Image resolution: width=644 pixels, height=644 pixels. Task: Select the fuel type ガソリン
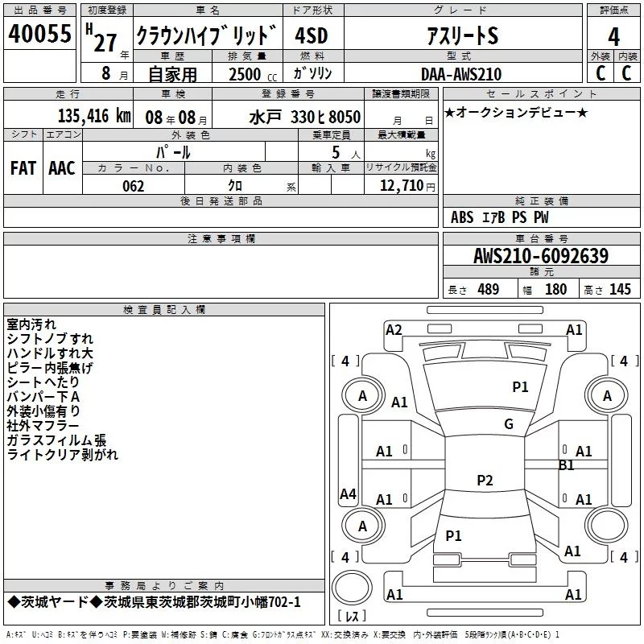tap(312, 73)
